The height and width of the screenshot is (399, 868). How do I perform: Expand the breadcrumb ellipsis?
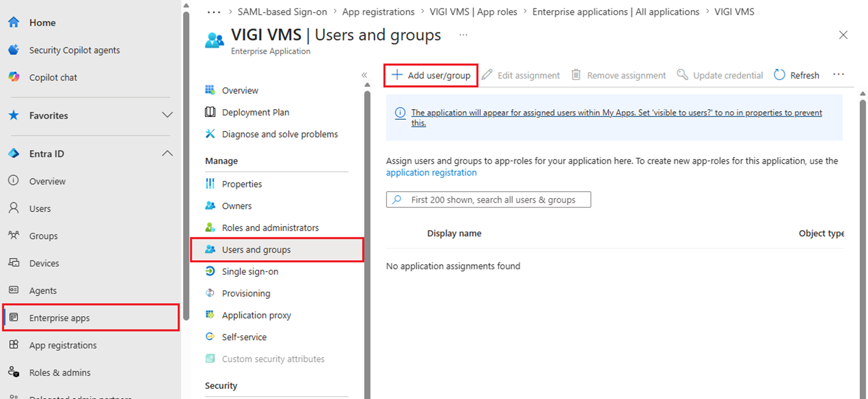click(x=213, y=12)
